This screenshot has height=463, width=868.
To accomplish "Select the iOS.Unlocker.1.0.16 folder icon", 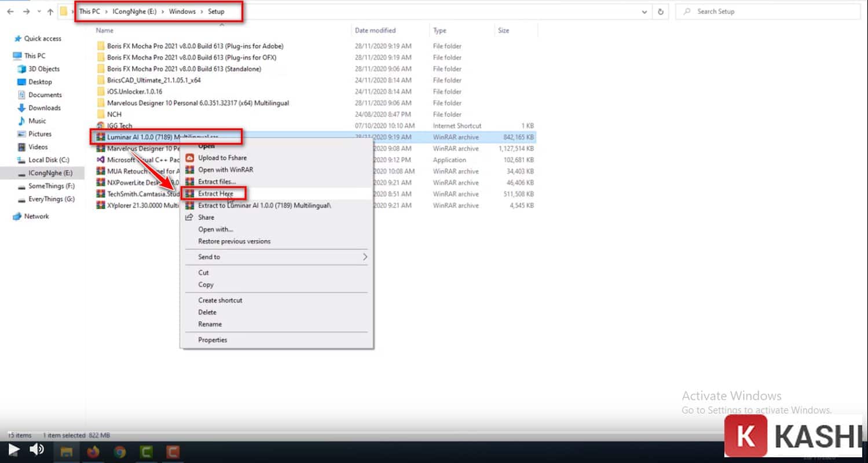I will 101,91.
